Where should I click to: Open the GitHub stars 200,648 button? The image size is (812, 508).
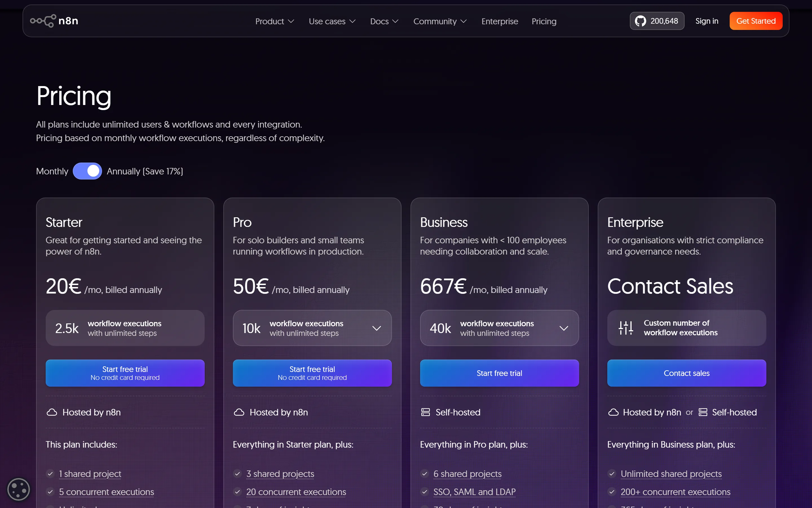657,21
